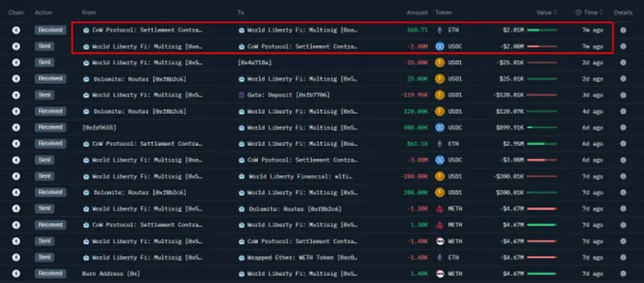644x283 pixels.
Task: Click entity icon beside Wrapped Ether: WETH Token
Action: 241,257
